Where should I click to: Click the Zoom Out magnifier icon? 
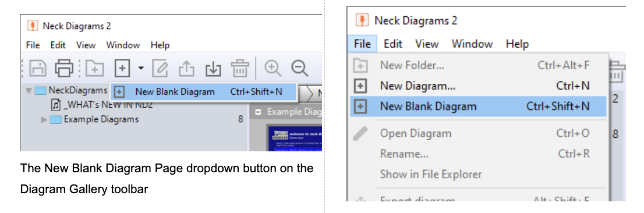click(299, 68)
